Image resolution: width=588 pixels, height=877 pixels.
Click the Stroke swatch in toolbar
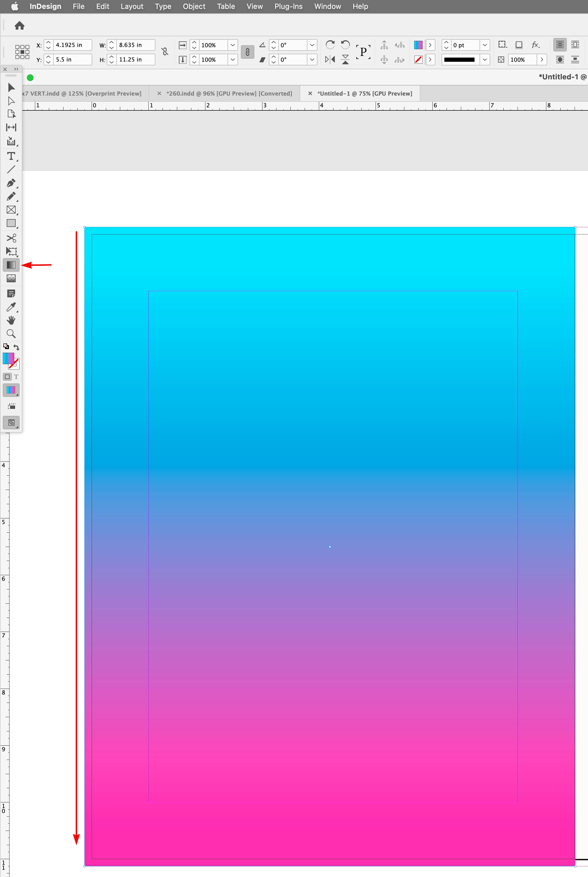click(14, 364)
